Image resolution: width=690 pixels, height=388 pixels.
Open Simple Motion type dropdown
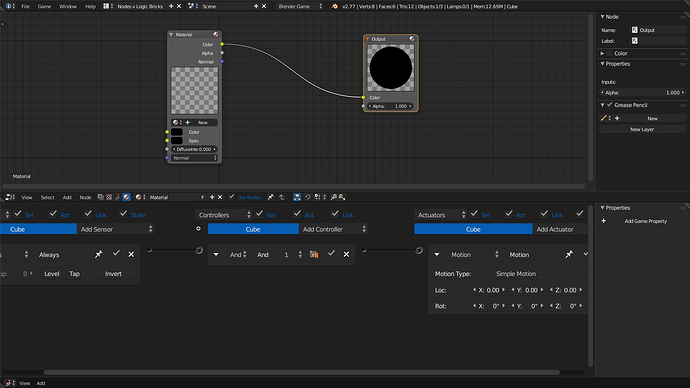(x=541, y=274)
